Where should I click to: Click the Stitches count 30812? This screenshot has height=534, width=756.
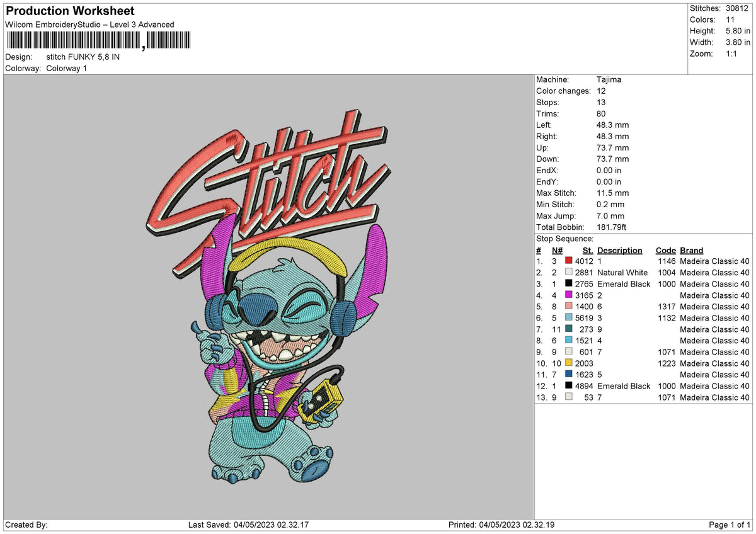(738, 8)
